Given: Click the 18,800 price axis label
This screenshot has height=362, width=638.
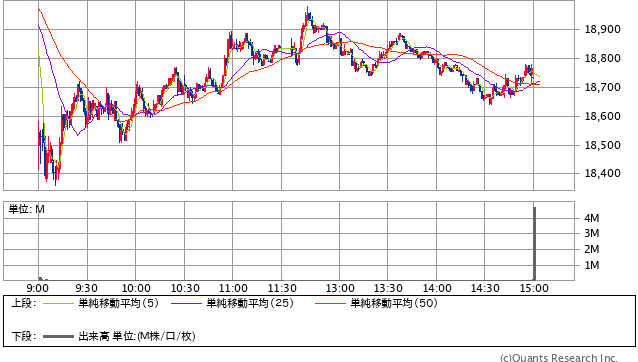Looking at the screenshot, I should (603, 58).
